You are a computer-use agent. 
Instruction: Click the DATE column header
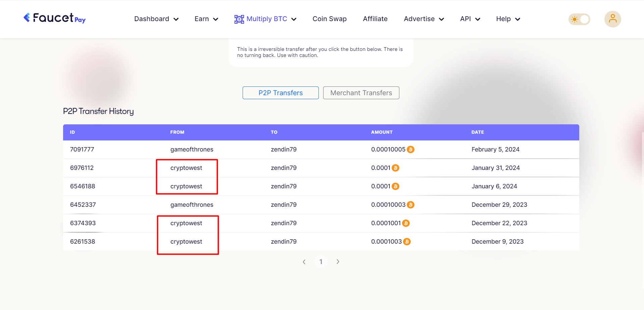(478, 132)
